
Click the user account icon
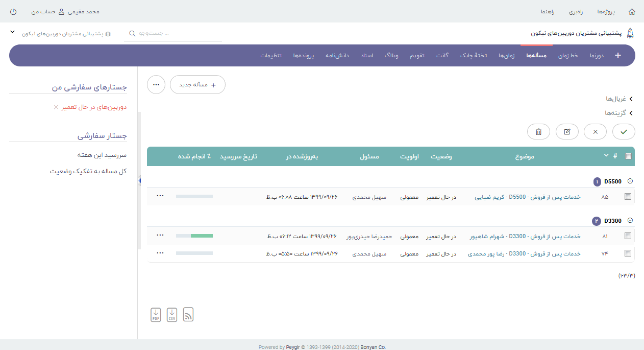click(x=62, y=11)
